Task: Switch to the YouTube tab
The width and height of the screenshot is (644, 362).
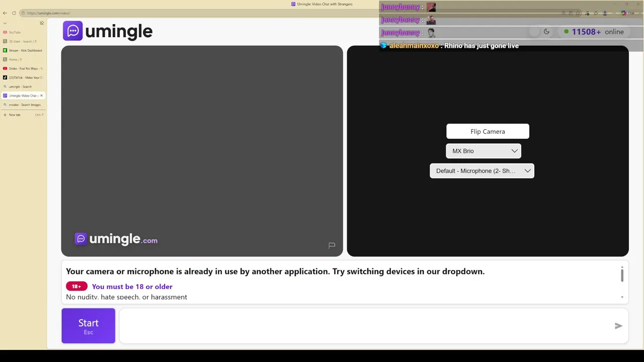Action: pyautogui.click(x=23, y=32)
